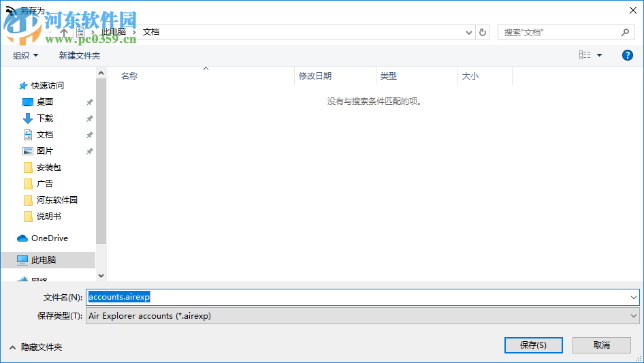Click the search magnifier icon

[625, 32]
